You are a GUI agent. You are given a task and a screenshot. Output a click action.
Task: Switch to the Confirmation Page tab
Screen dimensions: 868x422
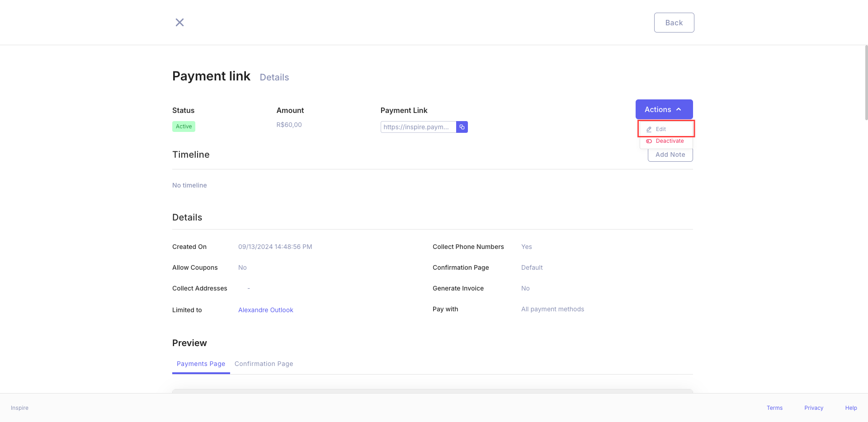tap(264, 364)
